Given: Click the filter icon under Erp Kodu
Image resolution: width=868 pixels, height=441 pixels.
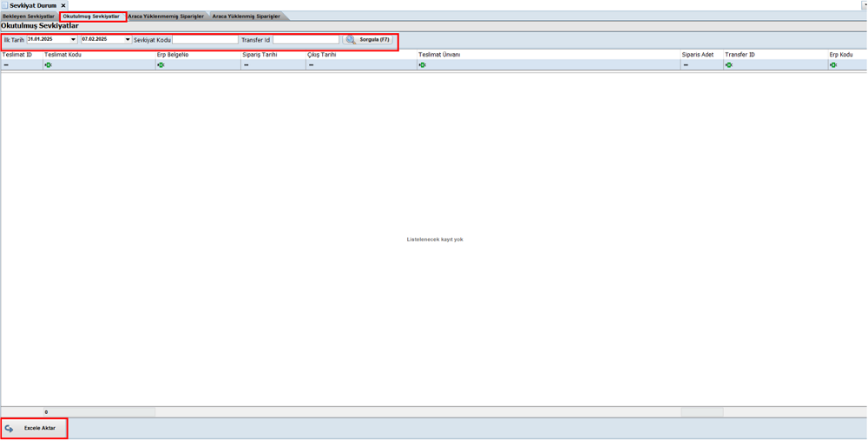Looking at the screenshot, I should tap(833, 65).
